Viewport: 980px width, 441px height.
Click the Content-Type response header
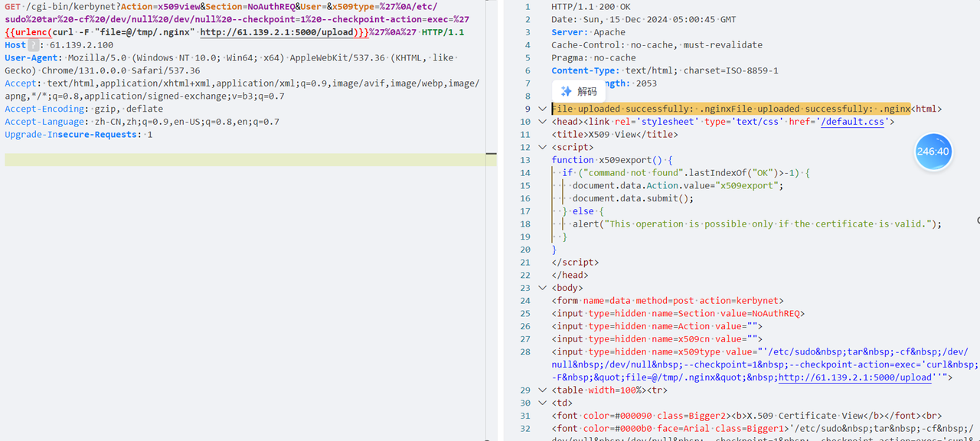coord(665,70)
